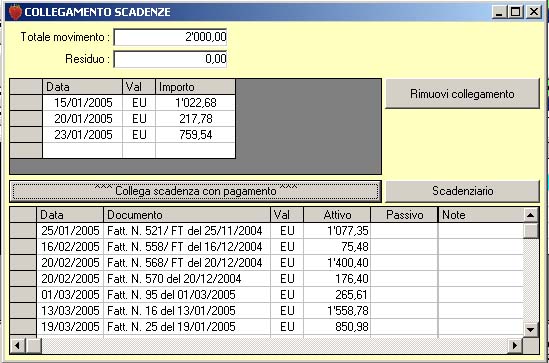Click the Residuo input field
The height and width of the screenshot is (363, 549).
(170, 59)
